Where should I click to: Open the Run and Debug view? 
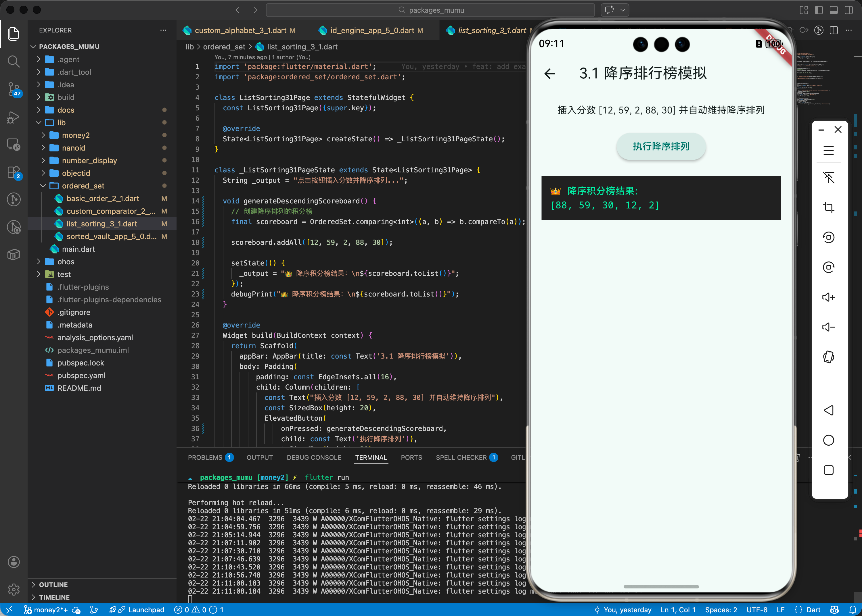point(14,117)
